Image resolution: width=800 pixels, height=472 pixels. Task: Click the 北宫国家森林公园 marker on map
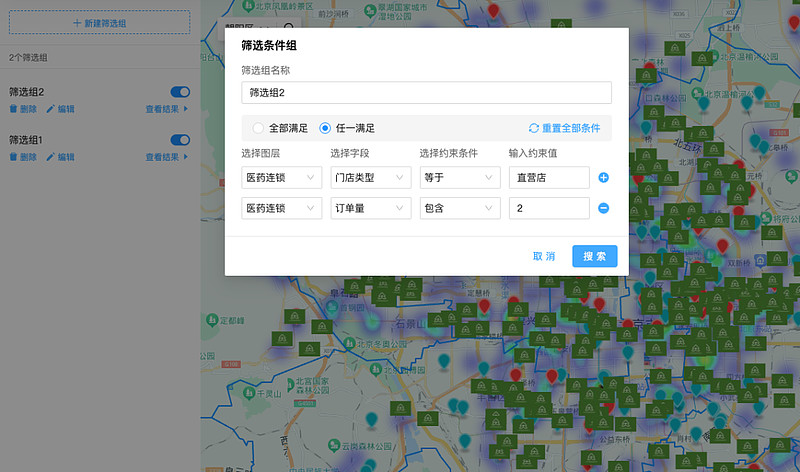[x=289, y=385]
